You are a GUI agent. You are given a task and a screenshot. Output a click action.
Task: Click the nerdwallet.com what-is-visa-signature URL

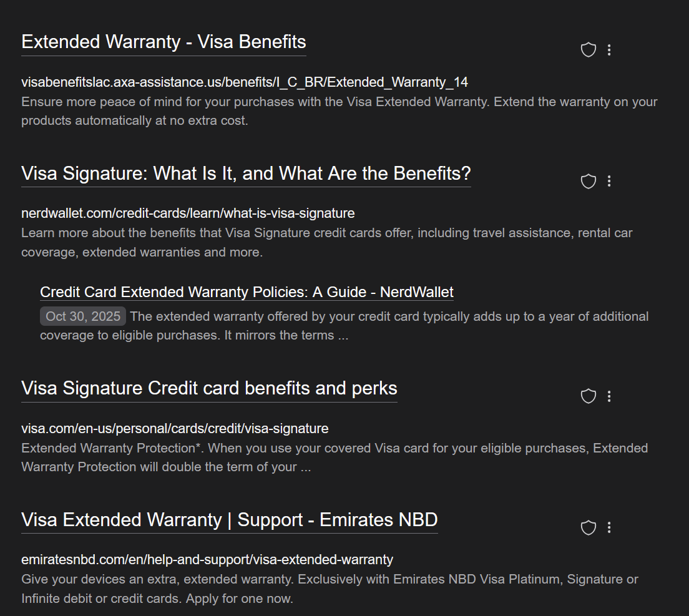point(188,213)
